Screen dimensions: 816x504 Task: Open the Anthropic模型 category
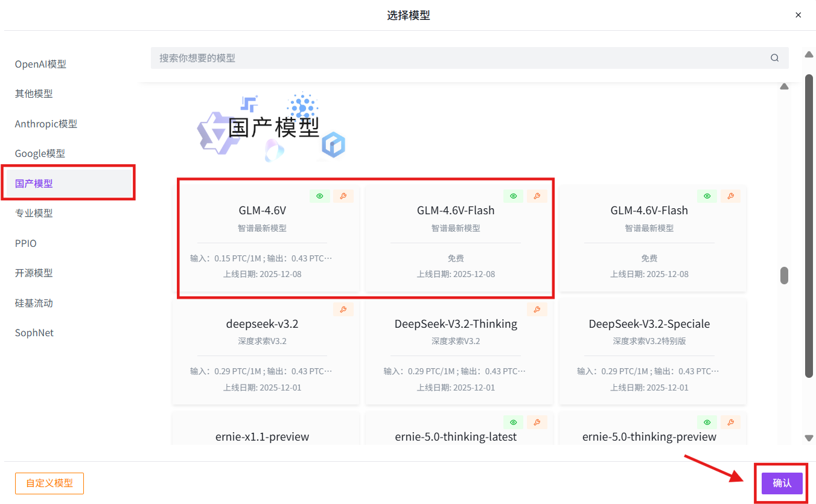click(x=46, y=123)
